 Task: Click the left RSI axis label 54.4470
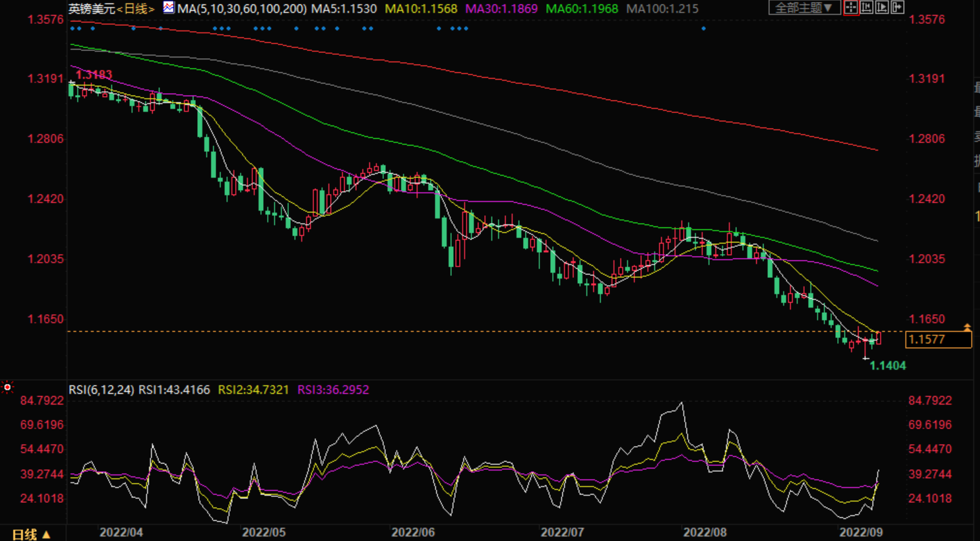[x=42, y=449]
